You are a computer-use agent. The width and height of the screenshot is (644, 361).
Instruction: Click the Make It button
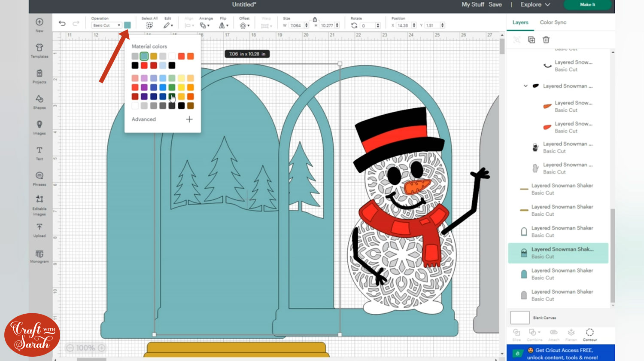pyautogui.click(x=587, y=5)
